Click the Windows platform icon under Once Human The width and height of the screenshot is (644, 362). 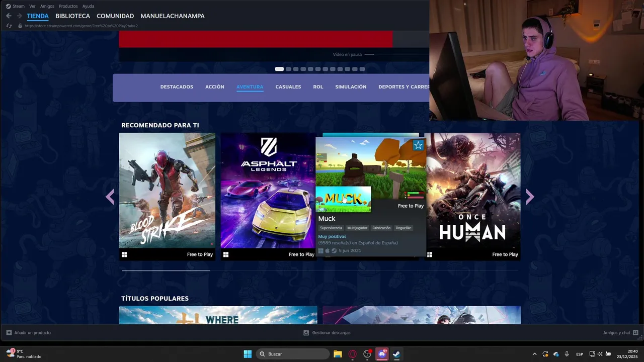(x=429, y=254)
